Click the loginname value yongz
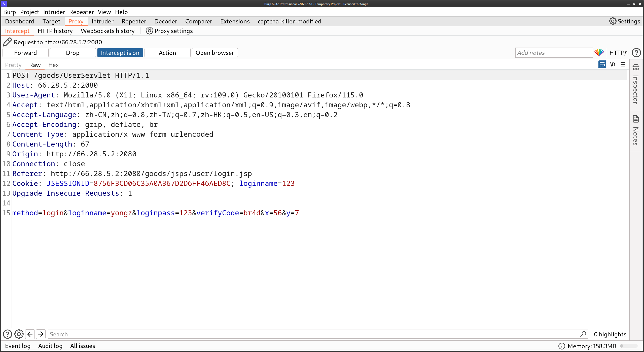Viewport: 644px width, 352px height. [x=121, y=213]
